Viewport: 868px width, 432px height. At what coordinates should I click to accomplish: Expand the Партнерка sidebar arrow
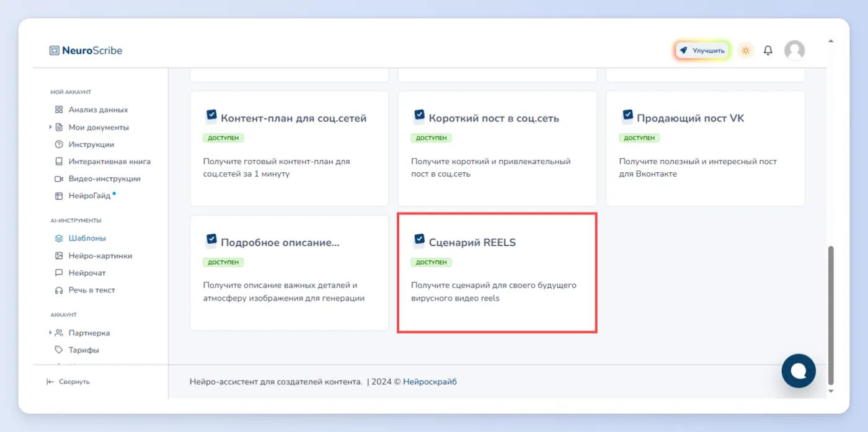50,333
